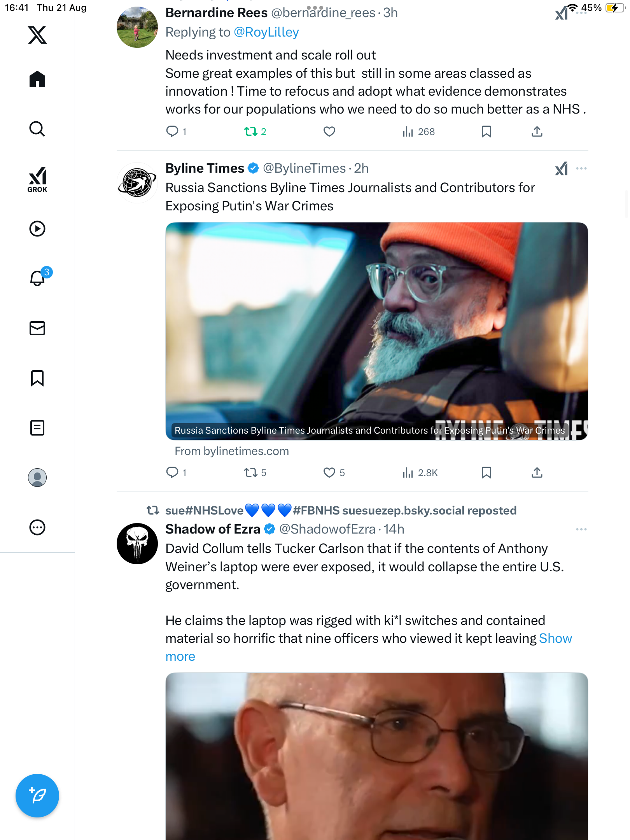Viewport: 630px width, 840px height.
Task: Open the Notifications bell
Action: (37, 278)
